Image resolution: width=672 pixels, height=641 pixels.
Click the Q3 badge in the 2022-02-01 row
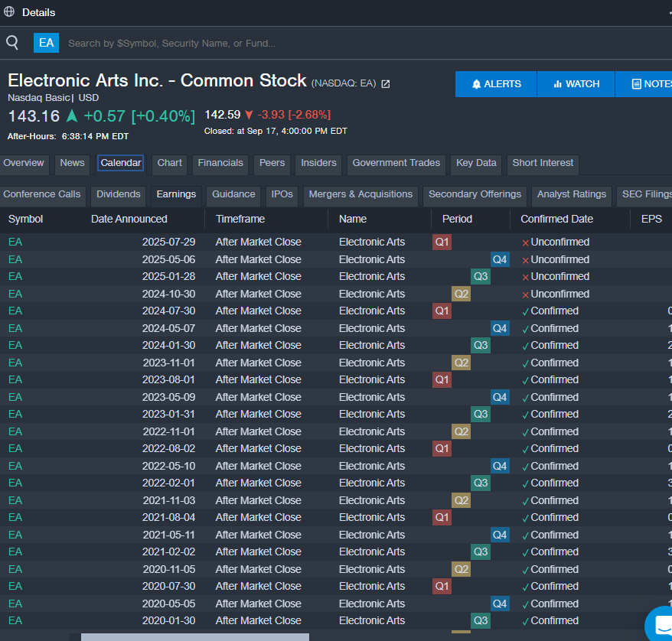click(x=481, y=483)
